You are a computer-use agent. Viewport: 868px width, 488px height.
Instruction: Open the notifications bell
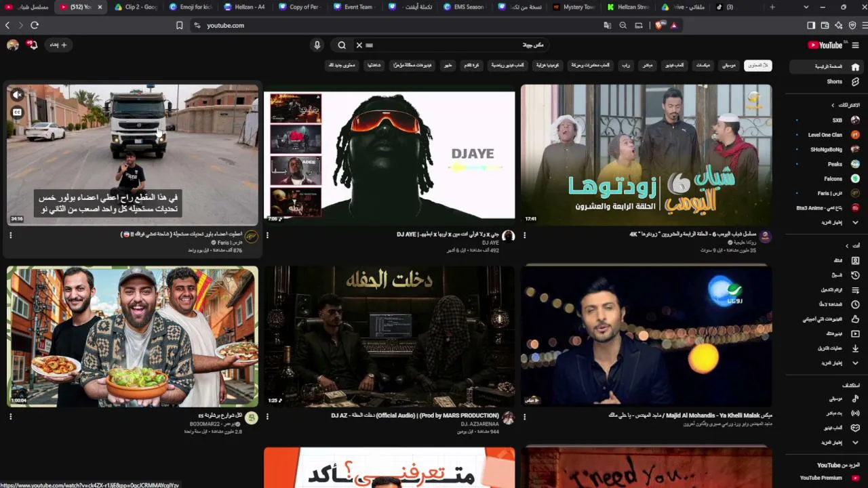coord(32,45)
